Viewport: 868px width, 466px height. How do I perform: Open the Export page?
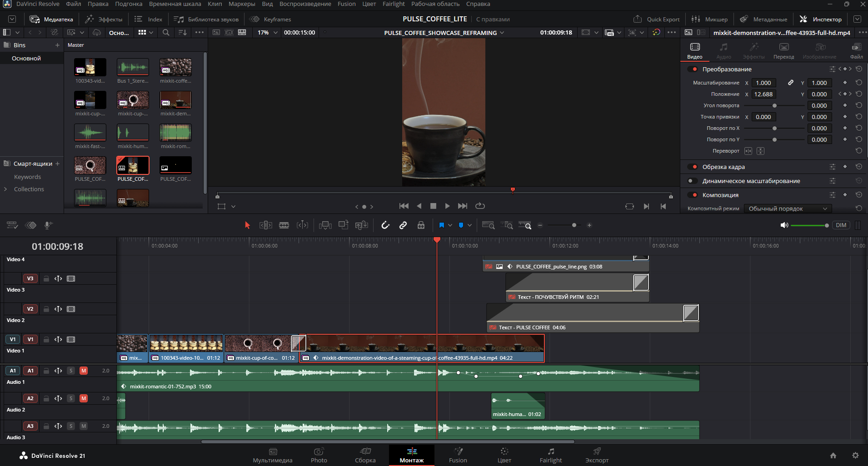597,455
